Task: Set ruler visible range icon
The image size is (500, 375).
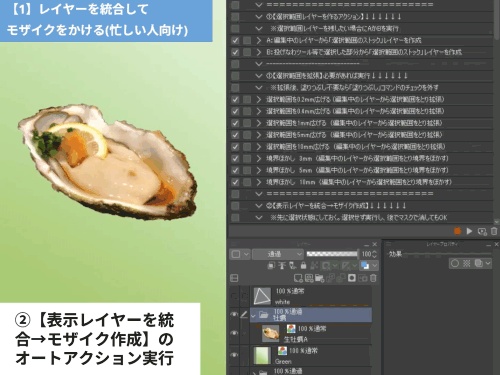Action: (x=346, y=266)
